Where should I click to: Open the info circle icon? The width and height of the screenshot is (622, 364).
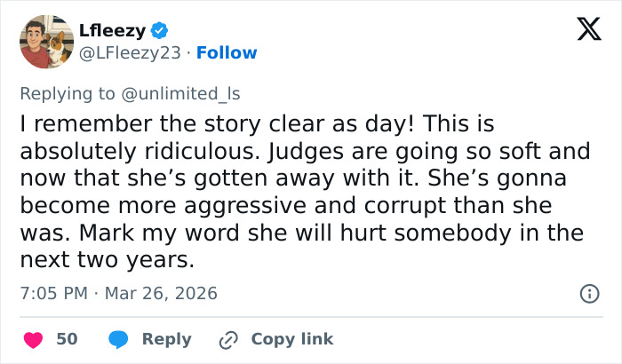tap(588, 293)
